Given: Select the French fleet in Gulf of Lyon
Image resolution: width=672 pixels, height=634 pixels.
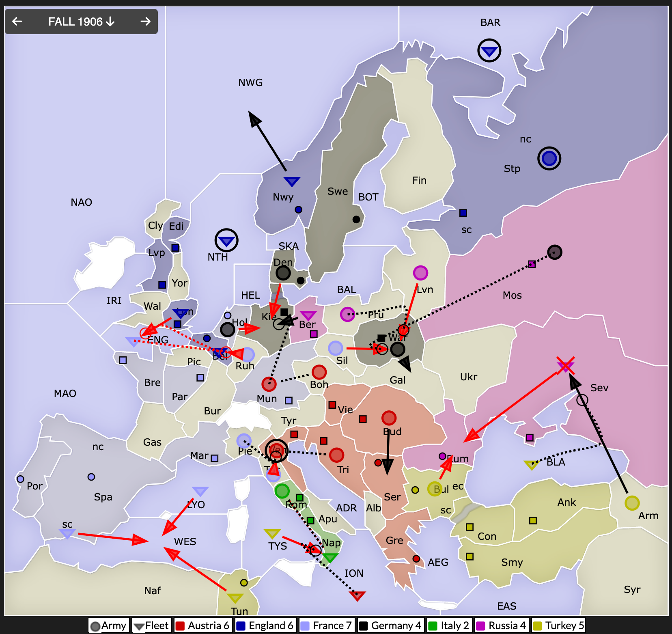Looking at the screenshot, I should [x=200, y=491].
